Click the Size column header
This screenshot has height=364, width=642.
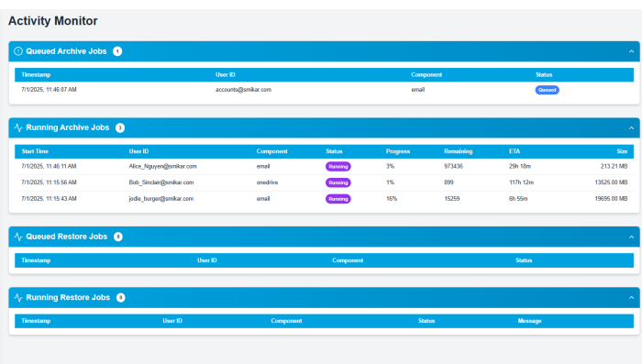point(622,151)
